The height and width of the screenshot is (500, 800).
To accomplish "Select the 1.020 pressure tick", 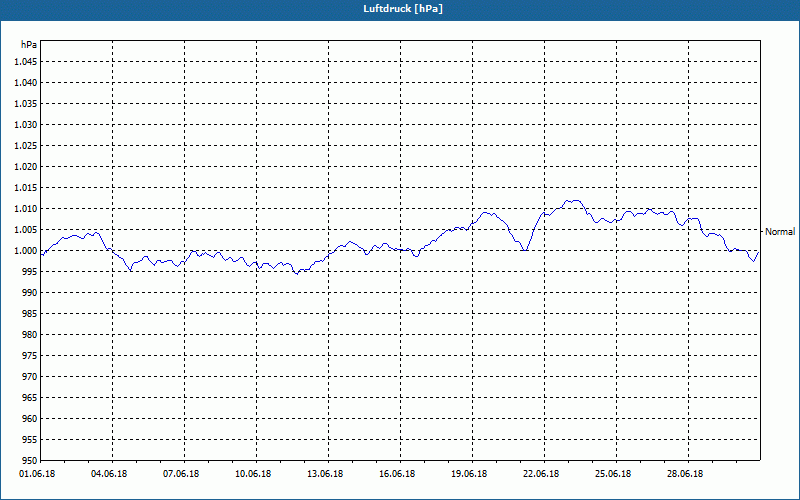I will tap(26, 167).
